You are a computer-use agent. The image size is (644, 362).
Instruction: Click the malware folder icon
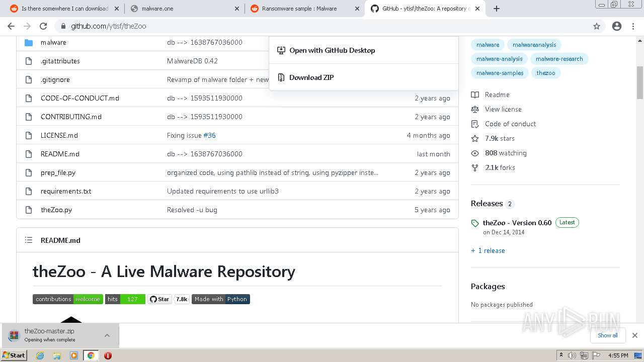click(29, 42)
